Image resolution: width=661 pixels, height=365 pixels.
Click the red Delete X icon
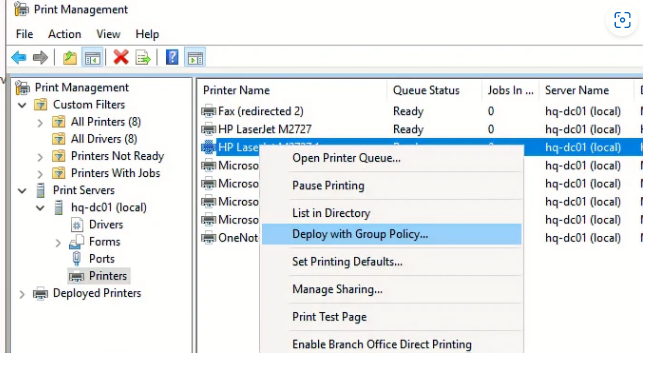pyautogui.click(x=121, y=57)
